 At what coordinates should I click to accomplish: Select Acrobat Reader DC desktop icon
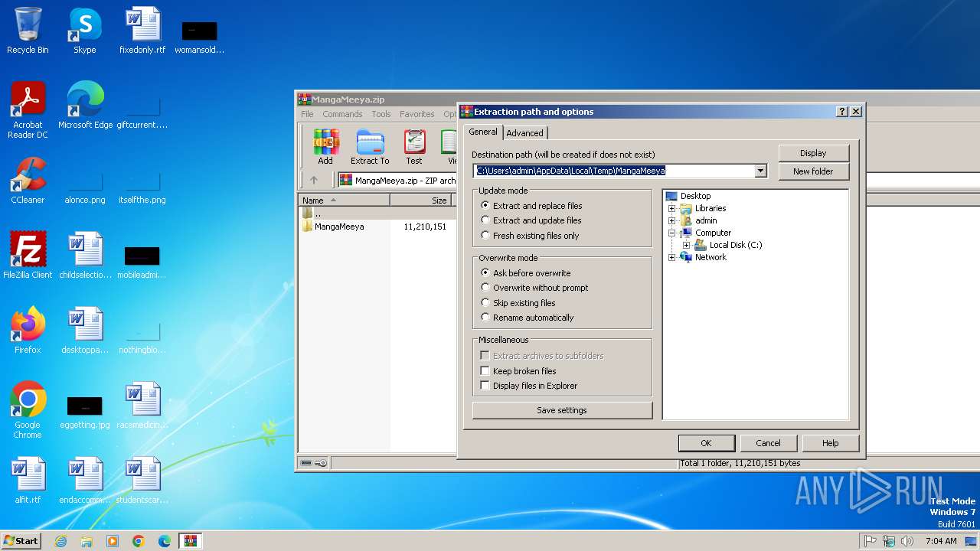click(x=28, y=110)
